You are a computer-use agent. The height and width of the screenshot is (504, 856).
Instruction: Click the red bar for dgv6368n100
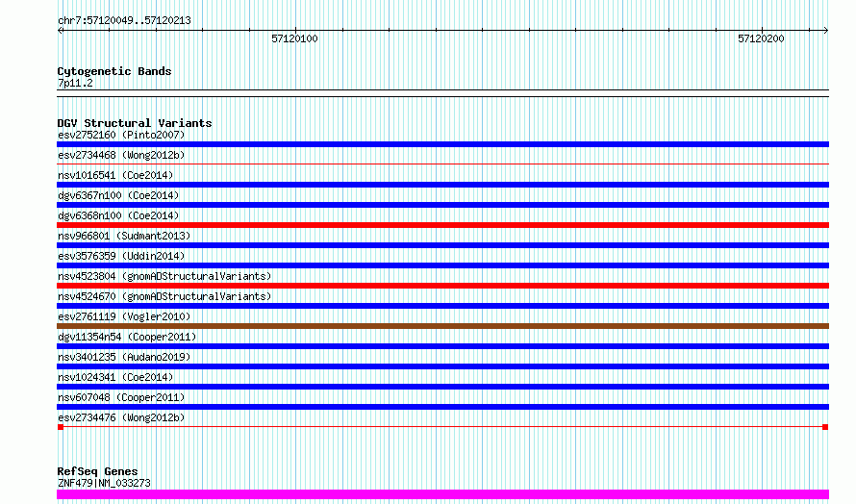pyautogui.click(x=442, y=225)
